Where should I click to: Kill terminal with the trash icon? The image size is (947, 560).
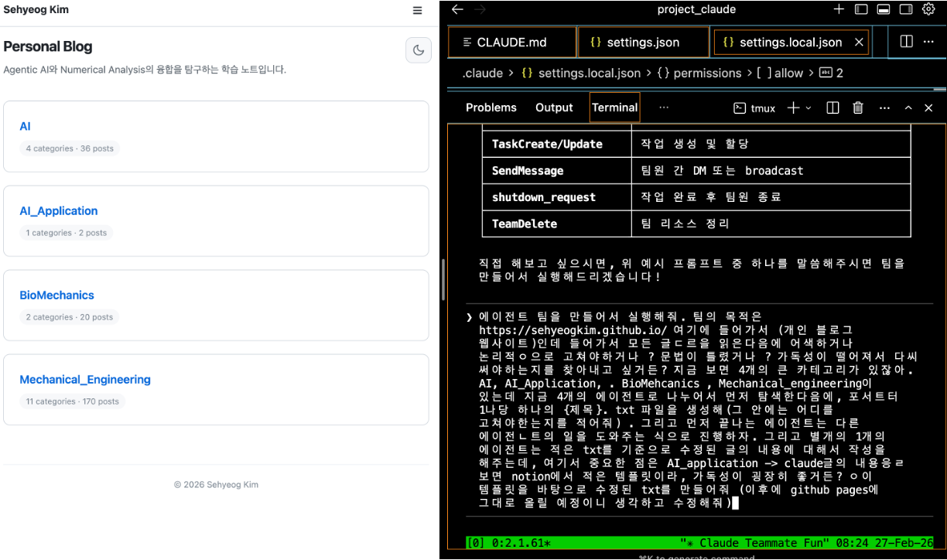click(x=857, y=108)
